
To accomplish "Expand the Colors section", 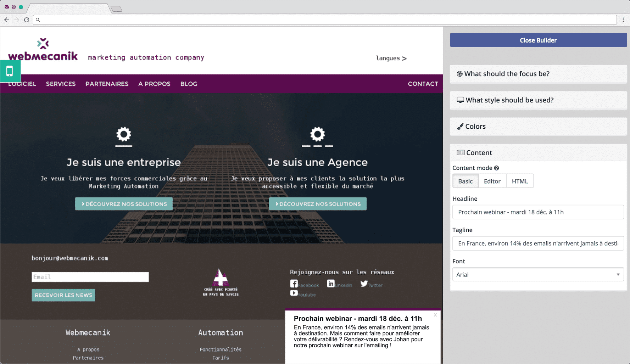I will click(x=538, y=127).
